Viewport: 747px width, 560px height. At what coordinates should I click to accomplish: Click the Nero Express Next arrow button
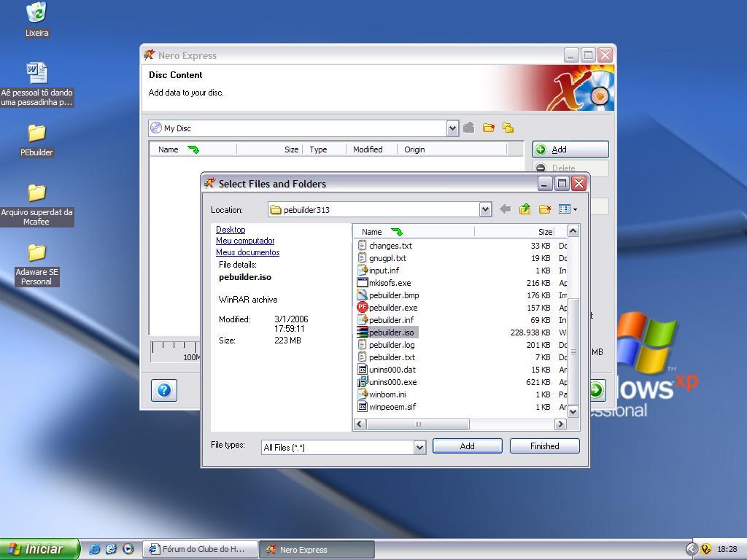click(598, 391)
